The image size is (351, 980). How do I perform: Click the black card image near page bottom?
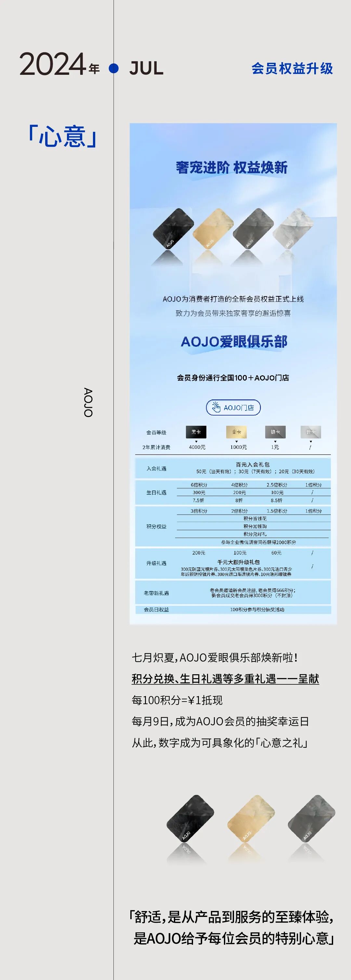(190, 818)
